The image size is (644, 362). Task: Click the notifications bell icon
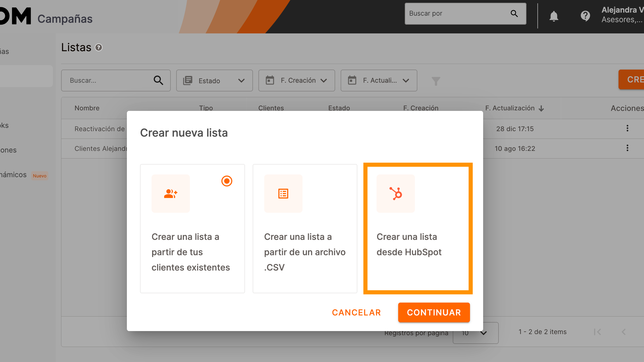(x=554, y=16)
